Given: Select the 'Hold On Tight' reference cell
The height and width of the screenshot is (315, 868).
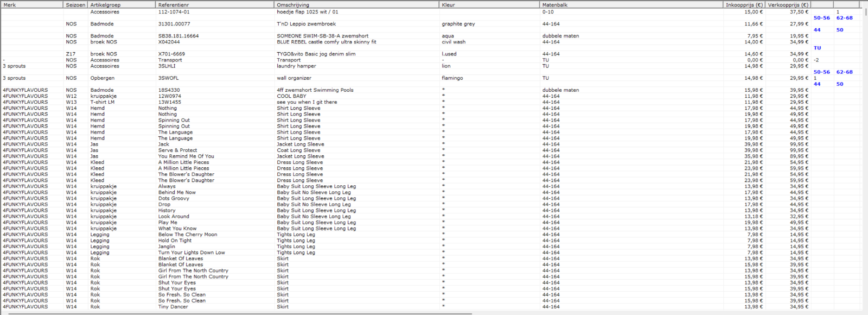Looking at the screenshot, I should click(x=175, y=240).
